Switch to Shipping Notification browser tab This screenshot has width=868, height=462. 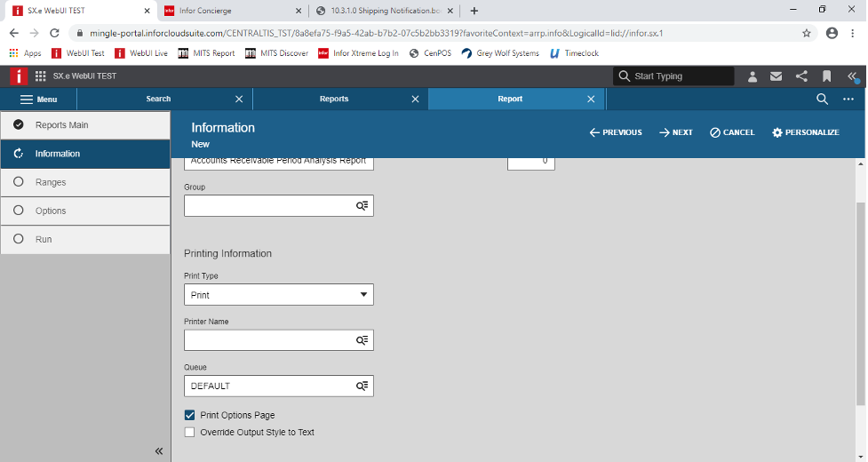[x=385, y=11]
